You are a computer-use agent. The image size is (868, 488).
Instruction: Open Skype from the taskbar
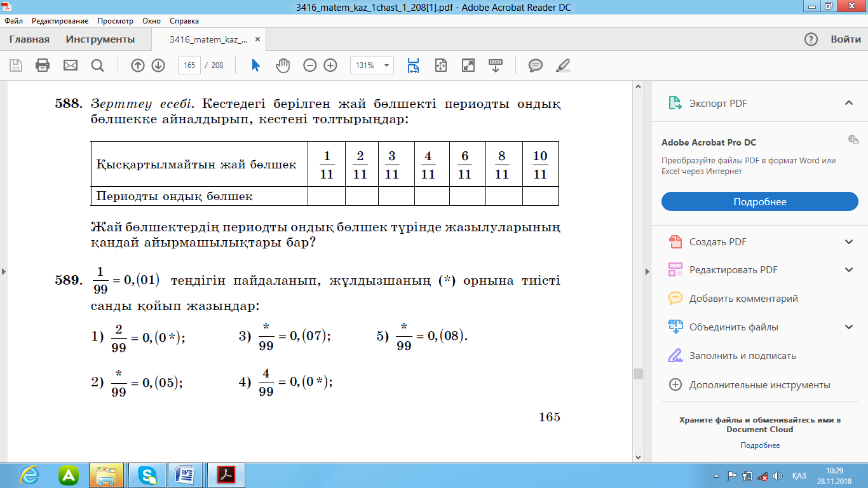148,475
